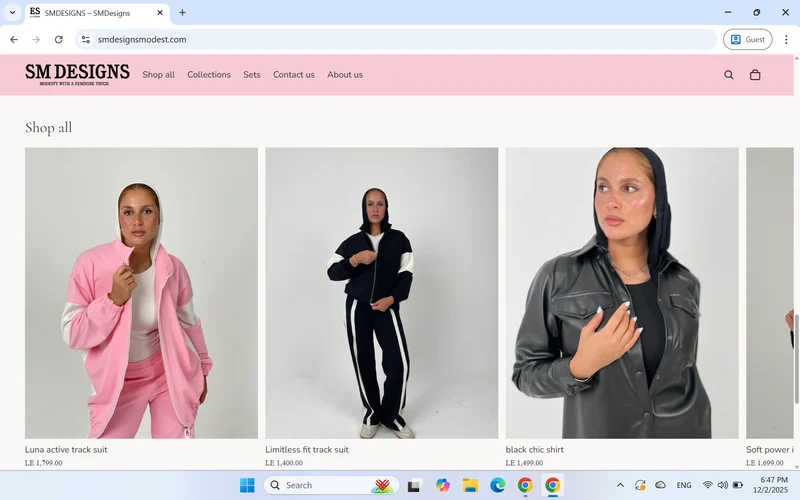Screen dimensions: 800x500
Task: Open the Collections menu item
Action: point(209,74)
